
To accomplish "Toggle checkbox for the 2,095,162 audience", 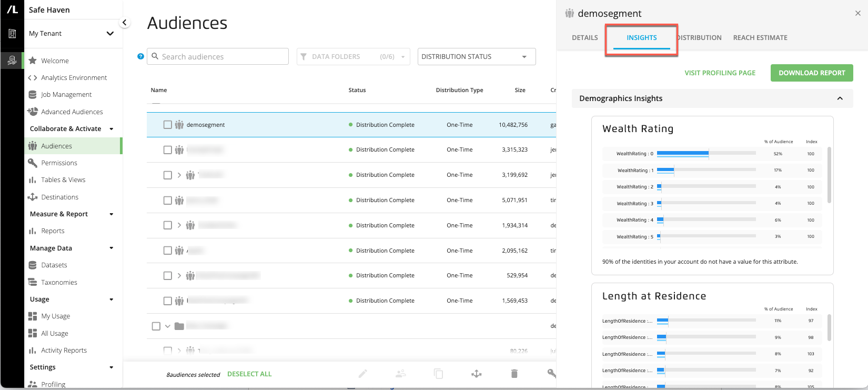I will (x=167, y=251).
